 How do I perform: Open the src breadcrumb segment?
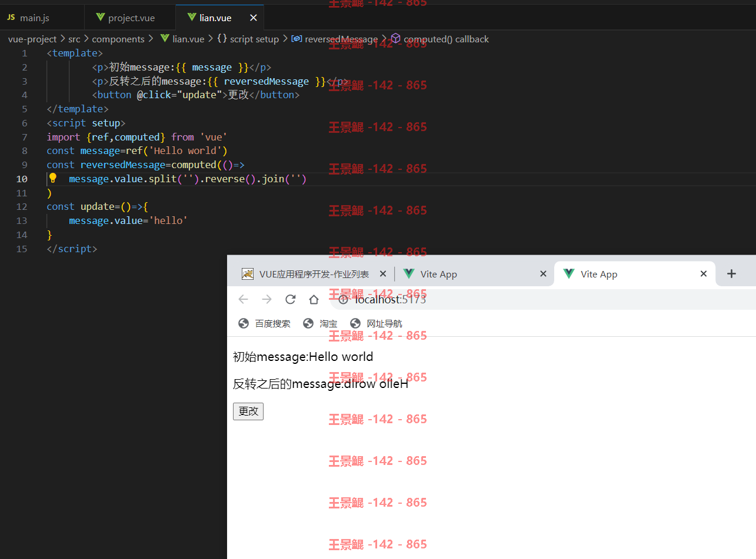click(x=74, y=39)
